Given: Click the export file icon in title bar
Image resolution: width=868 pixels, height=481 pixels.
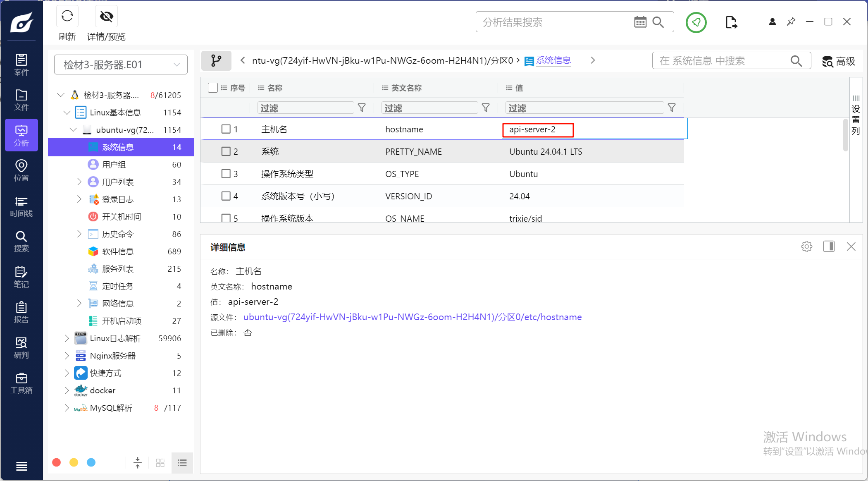Looking at the screenshot, I should [731, 22].
